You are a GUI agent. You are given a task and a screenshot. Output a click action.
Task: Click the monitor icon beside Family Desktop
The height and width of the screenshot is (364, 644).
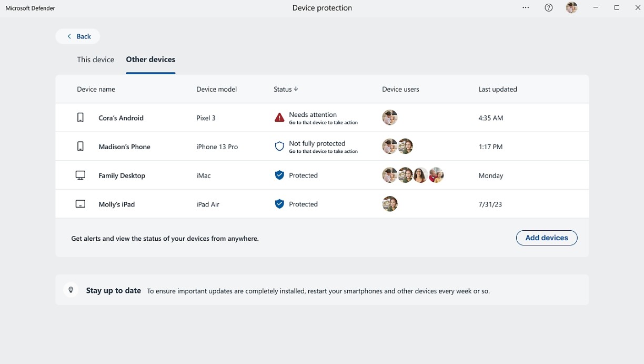click(80, 175)
